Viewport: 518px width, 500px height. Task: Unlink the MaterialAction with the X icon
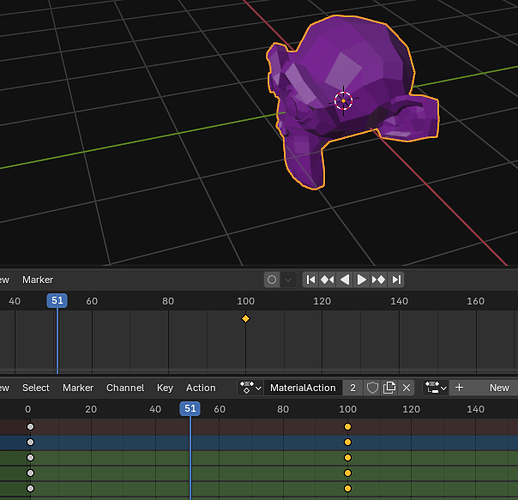406,388
